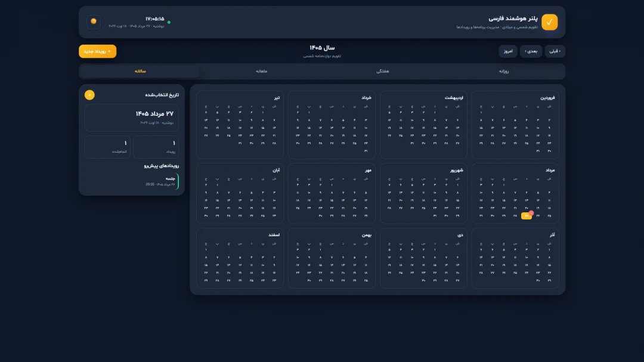Toggle the sun theme icon in header
The height and width of the screenshot is (362, 644).
(x=94, y=21)
